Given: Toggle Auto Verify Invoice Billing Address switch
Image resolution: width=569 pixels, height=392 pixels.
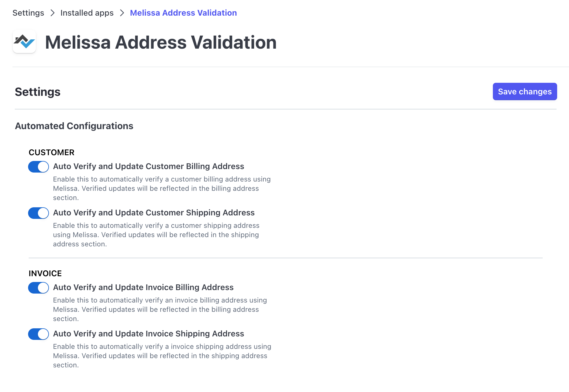Looking at the screenshot, I should point(38,288).
